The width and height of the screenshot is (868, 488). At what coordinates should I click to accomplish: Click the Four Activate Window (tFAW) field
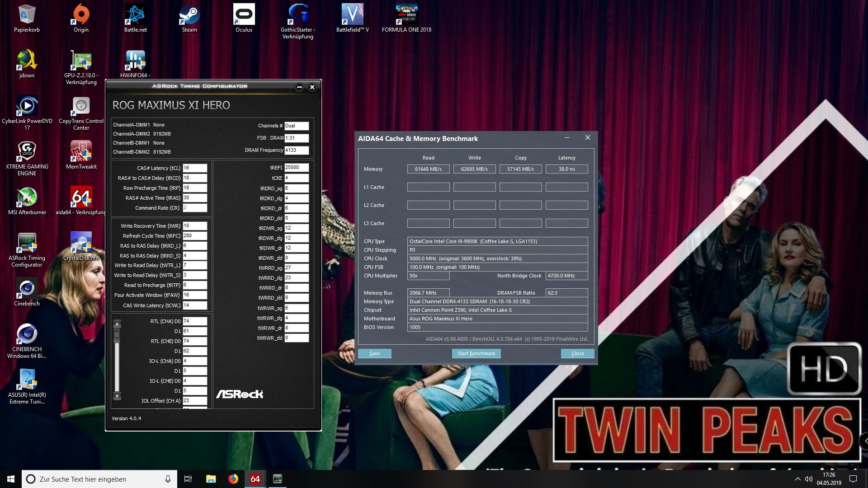[195, 295]
